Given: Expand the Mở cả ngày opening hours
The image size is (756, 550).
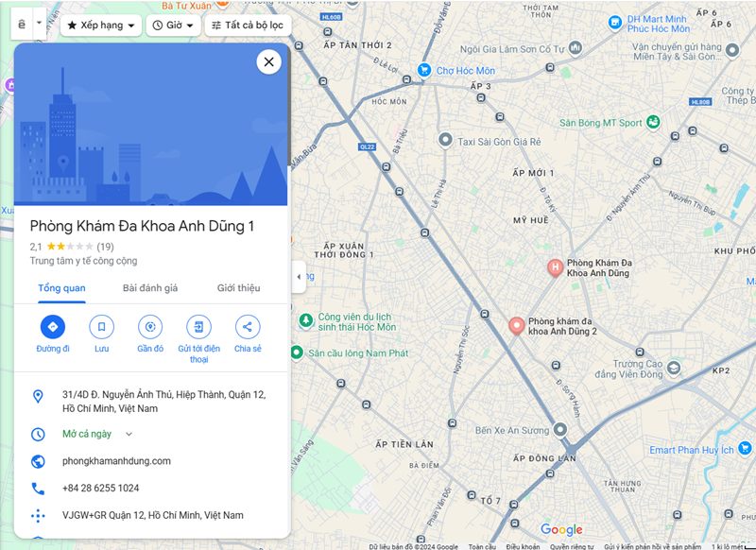Looking at the screenshot, I should coord(129,434).
